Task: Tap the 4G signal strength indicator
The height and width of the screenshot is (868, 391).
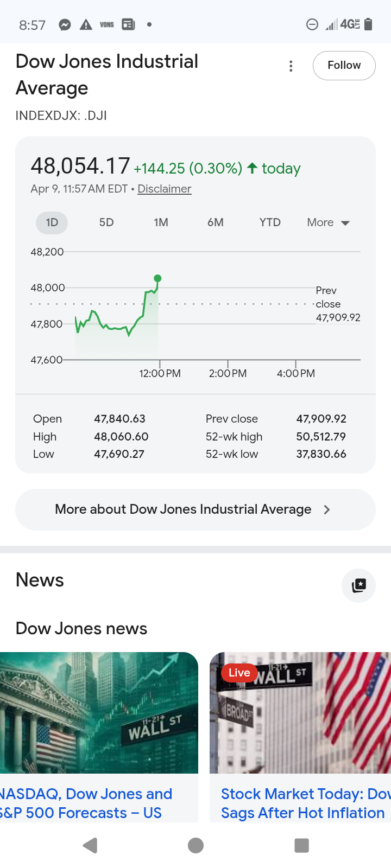Action: [x=343, y=24]
